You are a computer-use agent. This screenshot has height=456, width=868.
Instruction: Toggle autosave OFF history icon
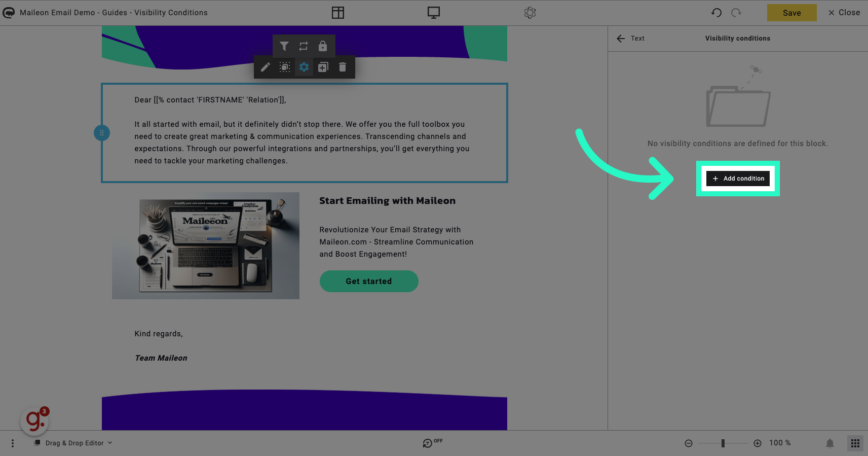(x=432, y=443)
